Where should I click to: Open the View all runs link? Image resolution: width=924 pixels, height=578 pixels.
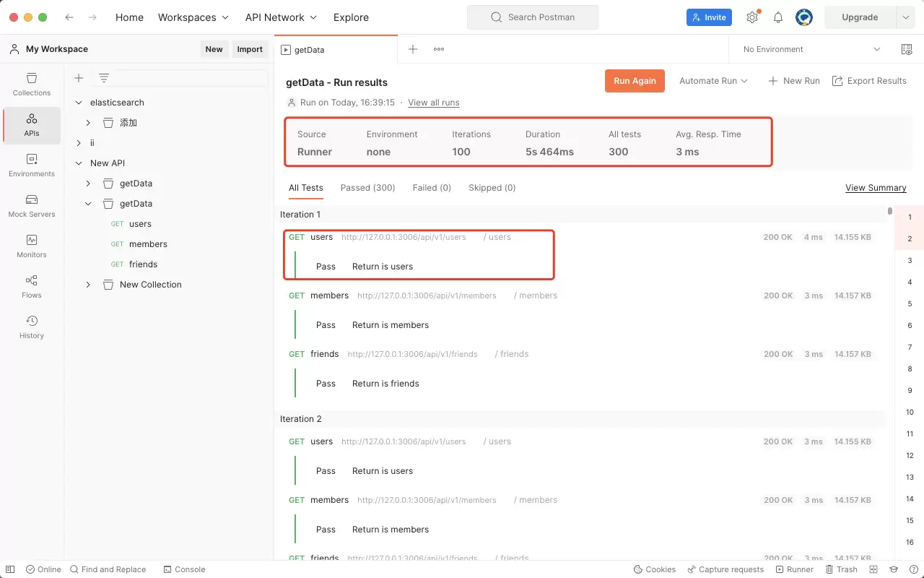[434, 103]
